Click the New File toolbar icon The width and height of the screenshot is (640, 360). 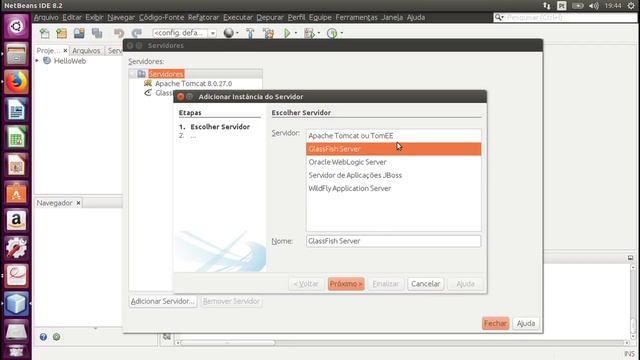tap(44, 33)
